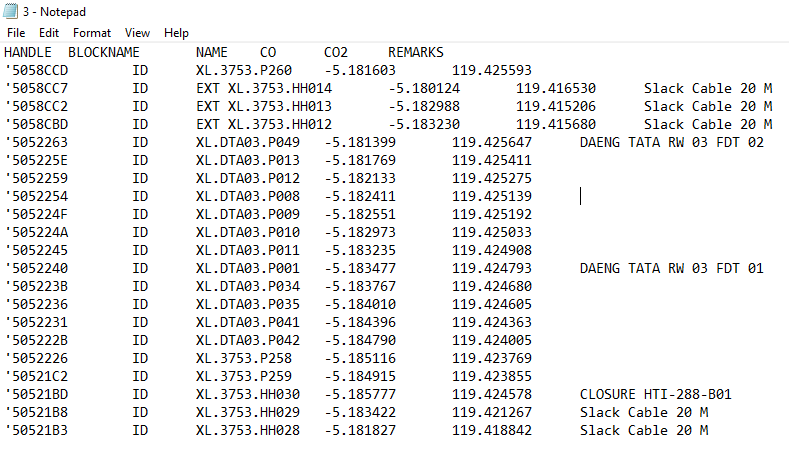Click name XL.DTA03.P042
Image resolution: width=789 pixels, height=450 pixels.
(248, 340)
